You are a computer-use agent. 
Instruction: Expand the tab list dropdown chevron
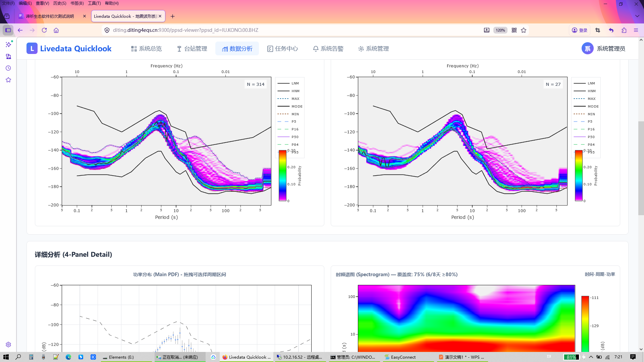pos(637,16)
